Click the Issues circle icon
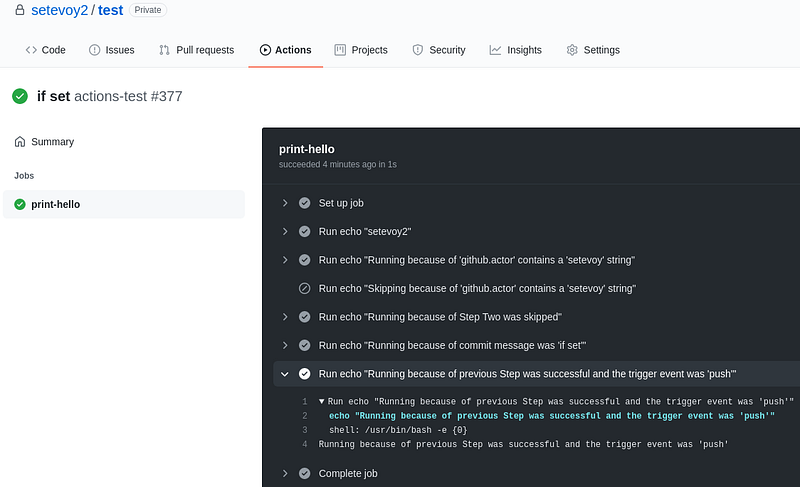 pos(94,50)
